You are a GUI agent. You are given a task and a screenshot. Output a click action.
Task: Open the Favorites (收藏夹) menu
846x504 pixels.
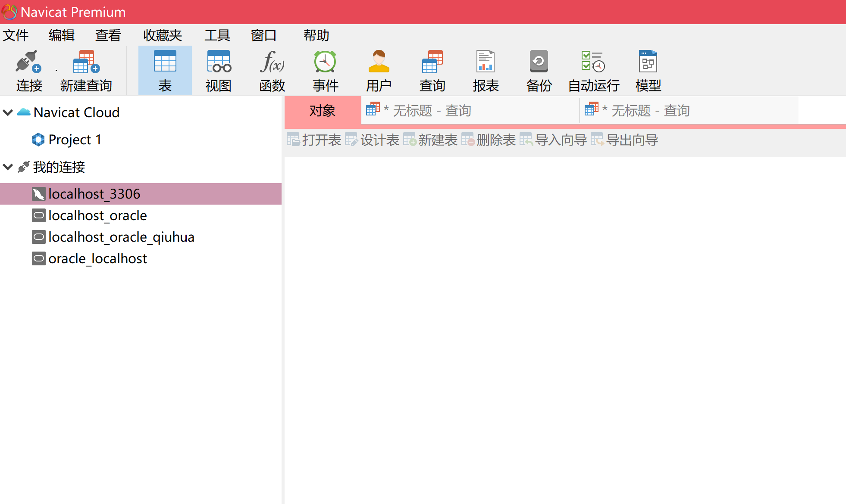(x=163, y=35)
